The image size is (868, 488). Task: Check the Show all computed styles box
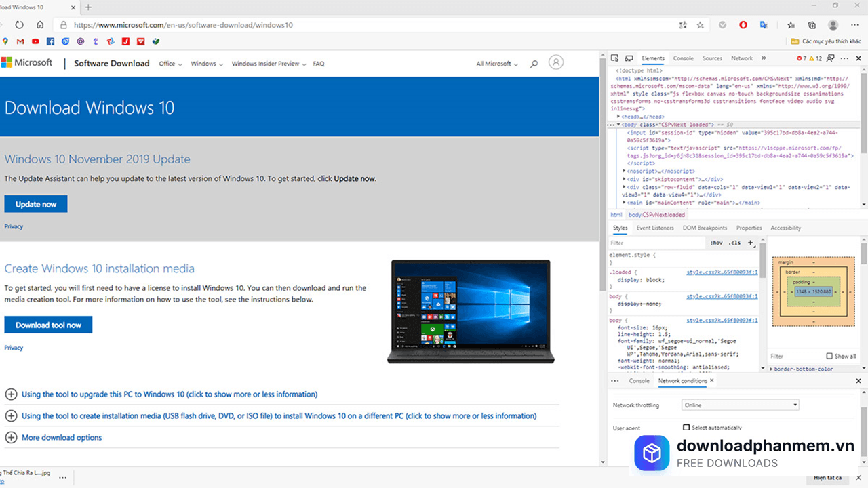point(829,356)
